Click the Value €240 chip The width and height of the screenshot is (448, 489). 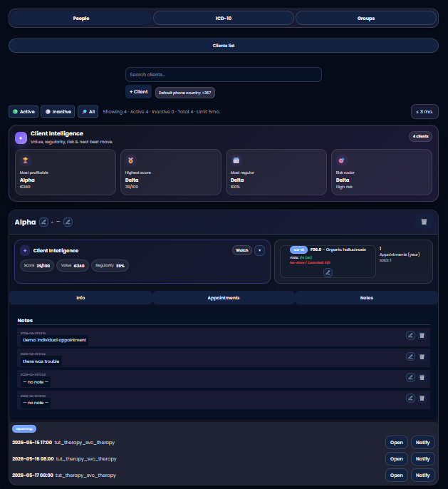click(x=73, y=266)
